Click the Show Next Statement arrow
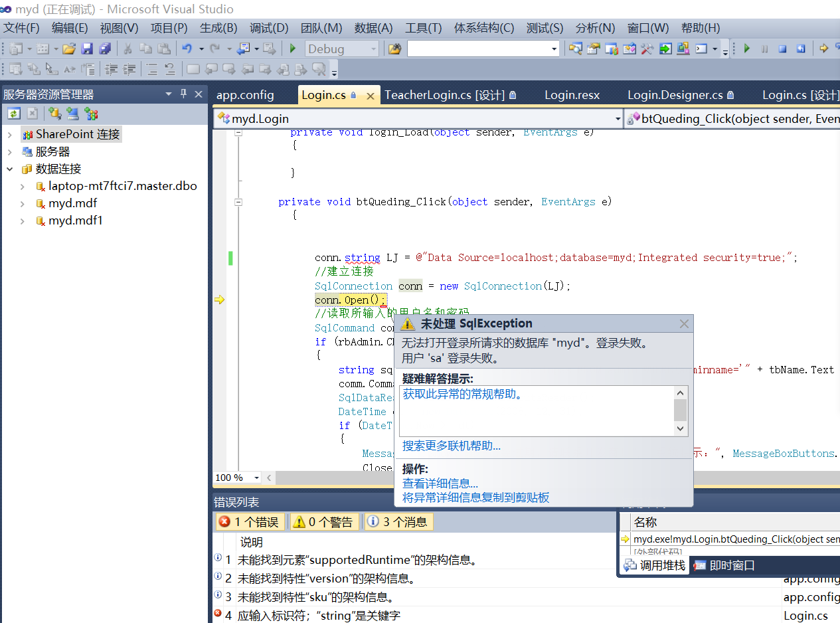 coord(823,48)
